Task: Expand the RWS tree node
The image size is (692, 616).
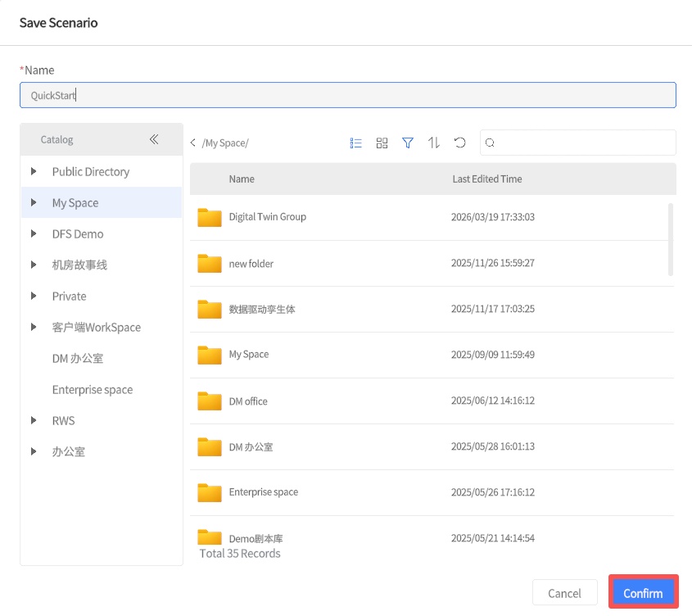Action: (x=34, y=420)
